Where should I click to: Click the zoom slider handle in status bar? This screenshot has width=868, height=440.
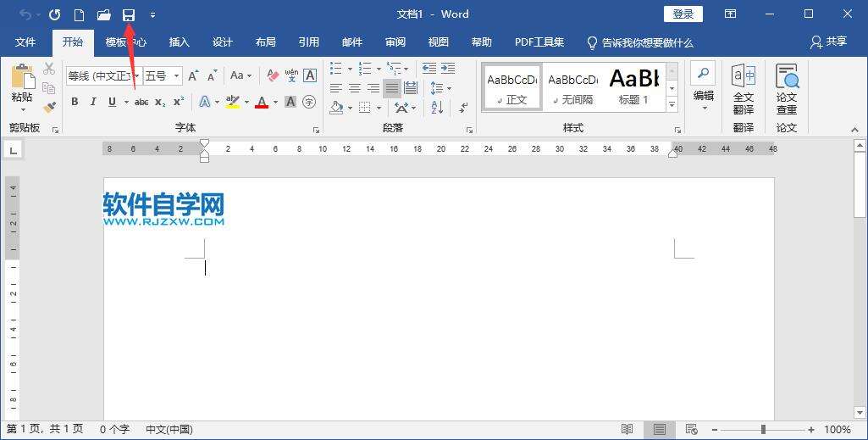[763, 430]
